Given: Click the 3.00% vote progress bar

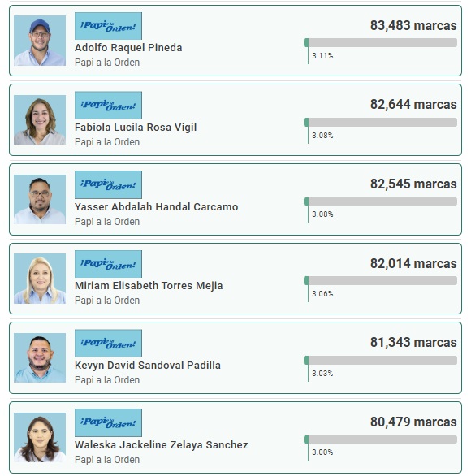Looking at the screenshot, I should 381,439.
